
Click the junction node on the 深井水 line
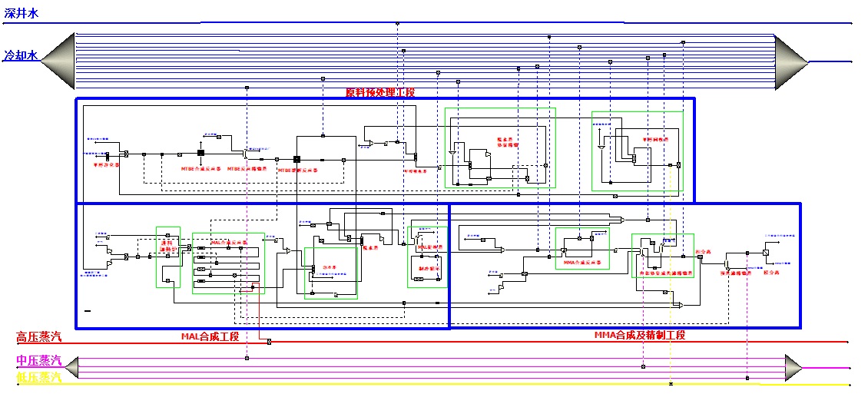(x=397, y=23)
